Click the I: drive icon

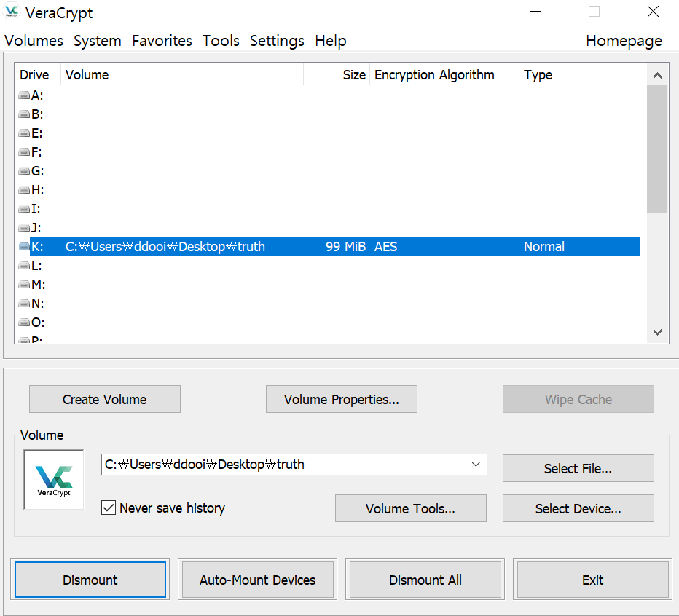coord(24,209)
